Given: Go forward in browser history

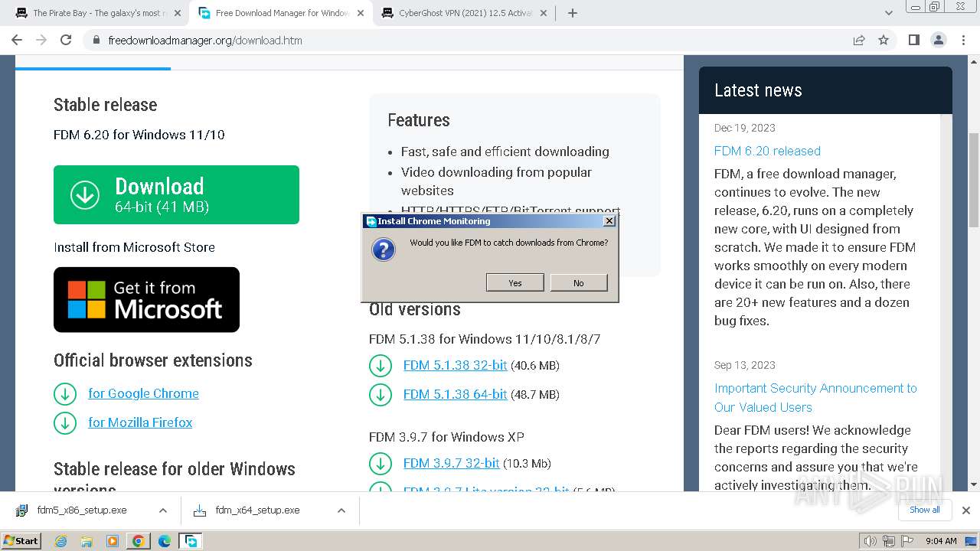Looking at the screenshot, I should click(x=41, y=40).
